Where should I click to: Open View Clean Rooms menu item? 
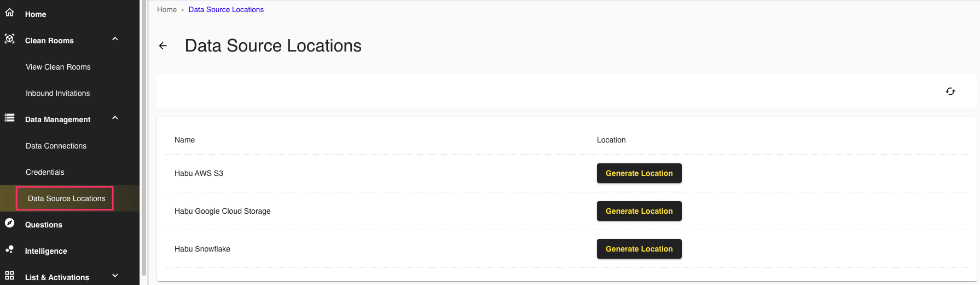58,67
